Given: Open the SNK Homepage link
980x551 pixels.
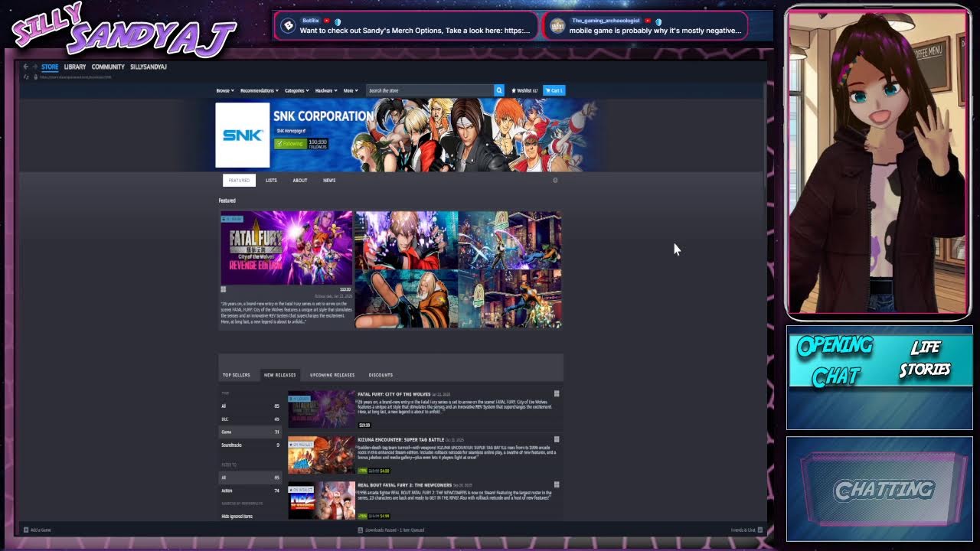Looking at the screenshot, I should point(291,131).
